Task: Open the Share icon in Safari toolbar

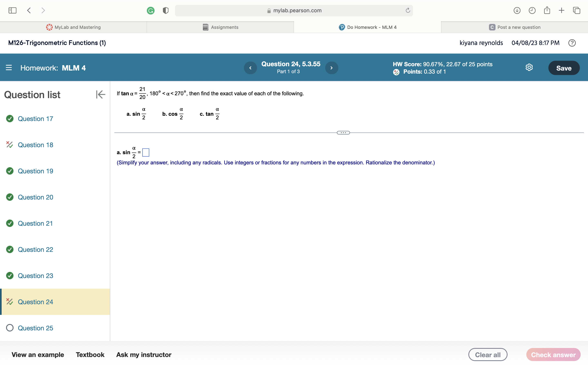Action: tap(547, 10)
